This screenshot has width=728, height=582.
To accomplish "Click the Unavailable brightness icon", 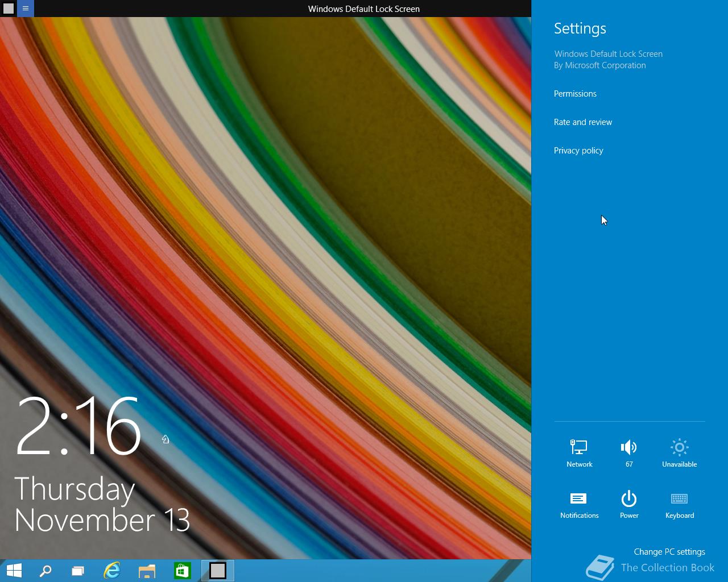I will [679, 453].
